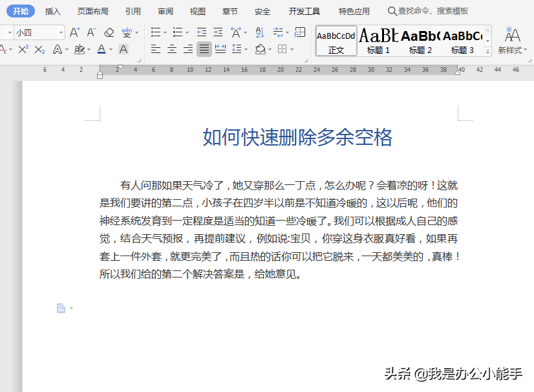Viewport: 534px width, 392px height.
Task: Click the New Style icon
Action: [x=513, y=39]
